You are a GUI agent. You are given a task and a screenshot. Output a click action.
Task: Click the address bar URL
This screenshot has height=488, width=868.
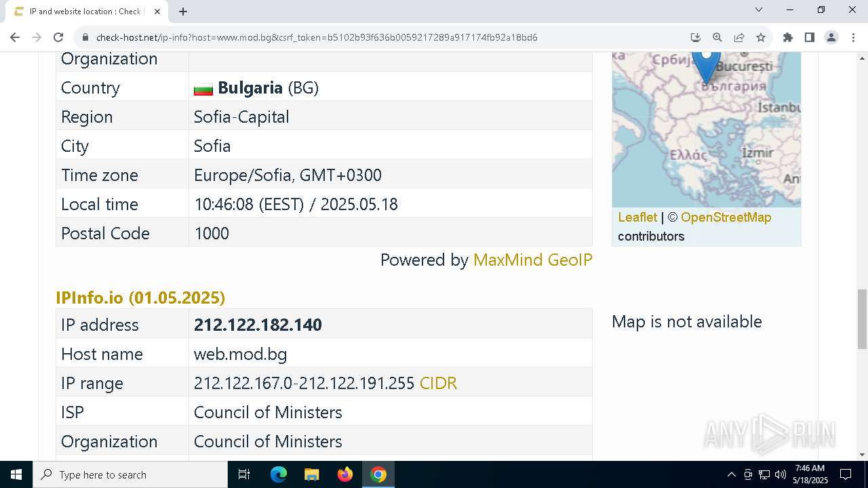point(317,37)
